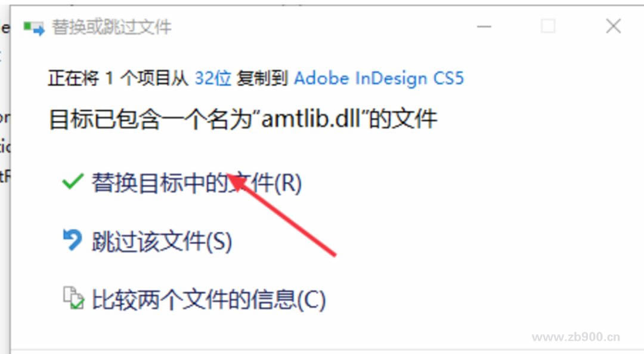Click the 替换或跳过文件 title text
The width and height of the screenshot is (644, 354).
[112, 27]
